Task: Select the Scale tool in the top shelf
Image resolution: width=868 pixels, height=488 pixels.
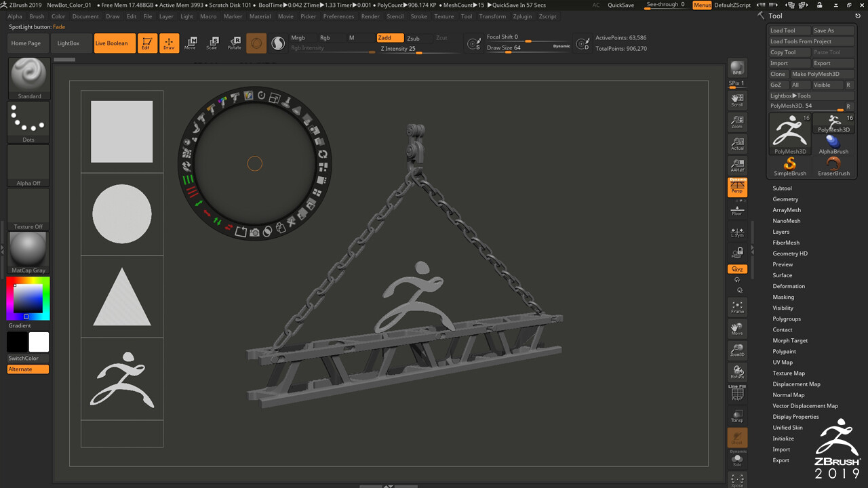Action: coord(213,43)
